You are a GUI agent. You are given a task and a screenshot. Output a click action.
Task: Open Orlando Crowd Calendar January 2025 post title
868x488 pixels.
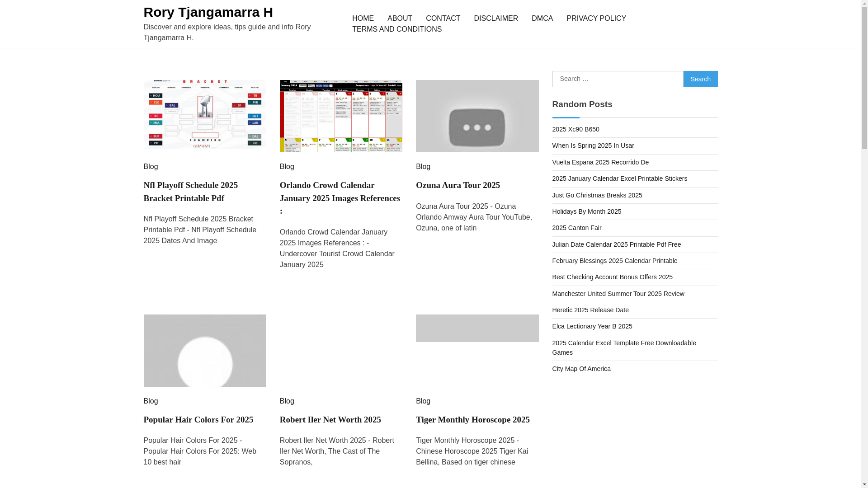point(340,198)
